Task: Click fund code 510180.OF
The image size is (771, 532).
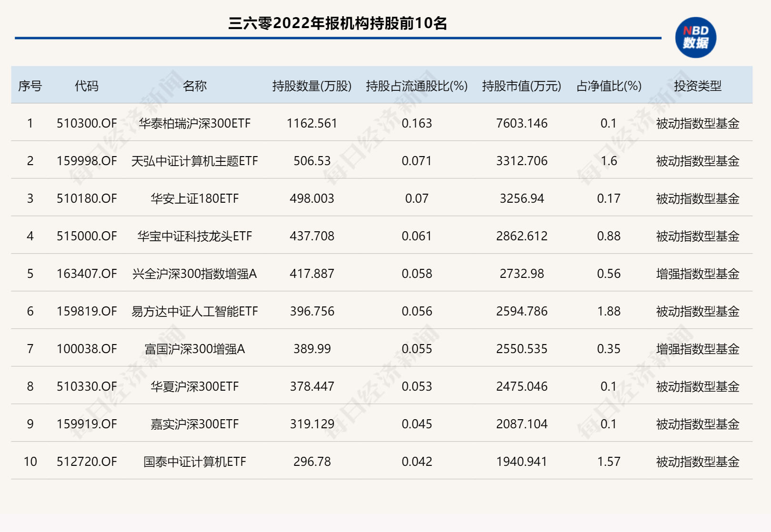Action: pyautogui.click(x=87, y=199)
